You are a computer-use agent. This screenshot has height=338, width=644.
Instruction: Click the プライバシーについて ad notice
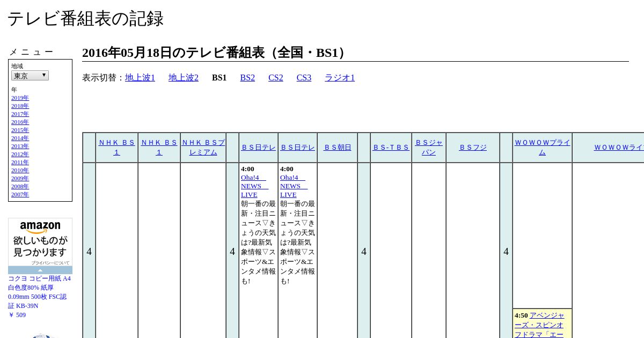coord(50,263)
